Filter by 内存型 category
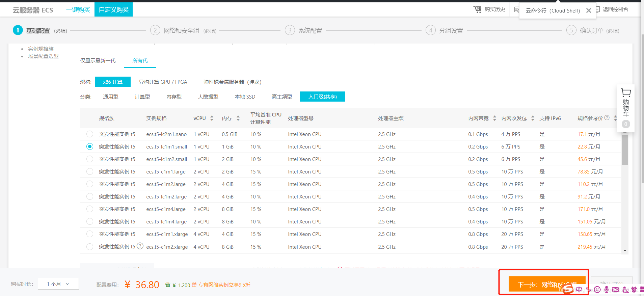Viewport: 644px width, 296px height. click(x=174, y=97)
